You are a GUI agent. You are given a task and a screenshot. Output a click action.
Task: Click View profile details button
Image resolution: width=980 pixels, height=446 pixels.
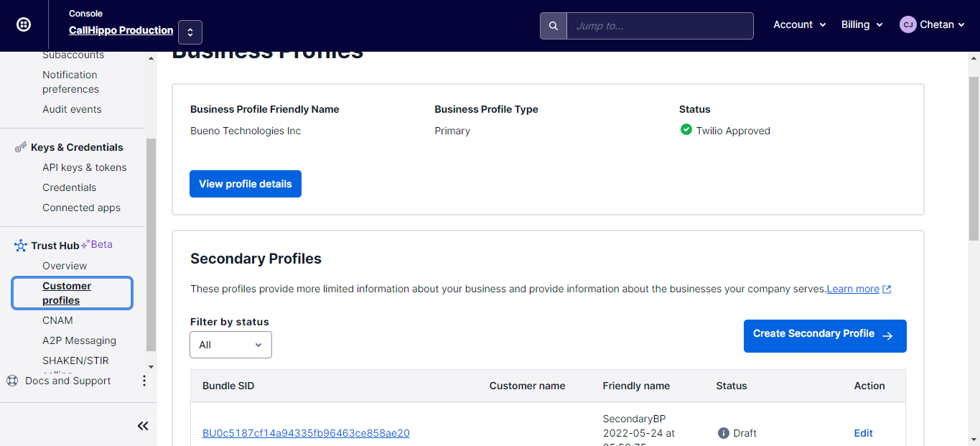246,184
